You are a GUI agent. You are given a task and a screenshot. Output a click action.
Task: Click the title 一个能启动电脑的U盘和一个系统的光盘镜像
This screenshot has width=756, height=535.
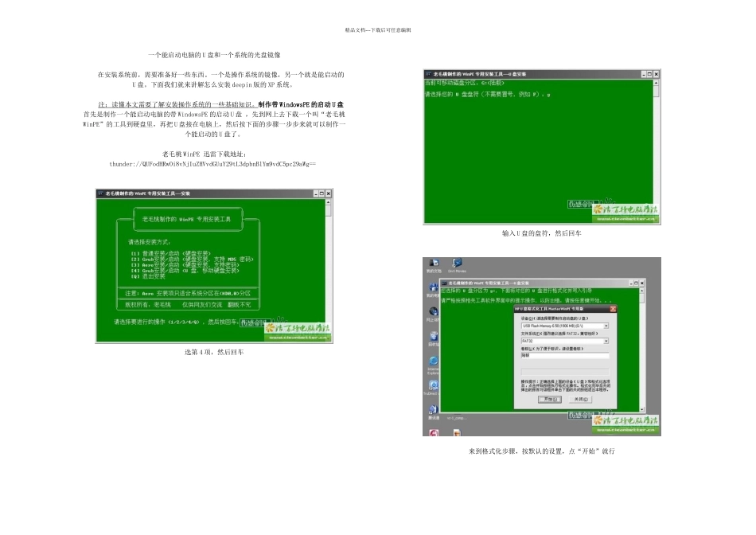click(214, 55)
